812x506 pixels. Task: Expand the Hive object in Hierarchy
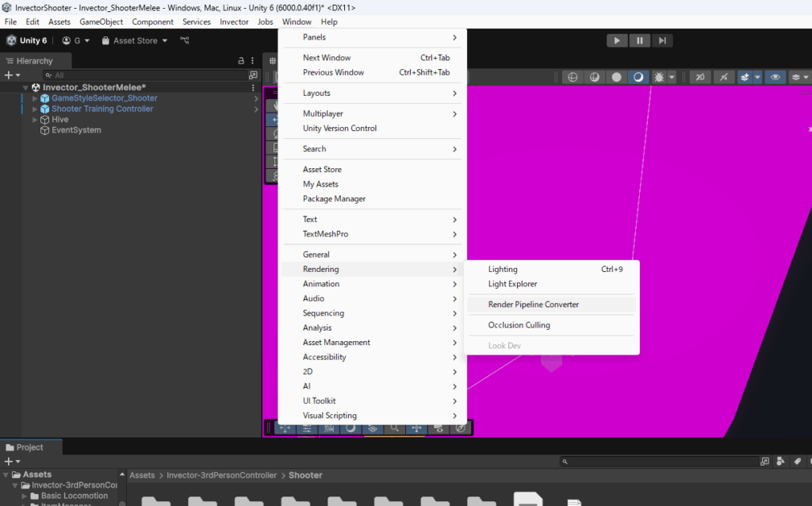(x=34, y=120)
